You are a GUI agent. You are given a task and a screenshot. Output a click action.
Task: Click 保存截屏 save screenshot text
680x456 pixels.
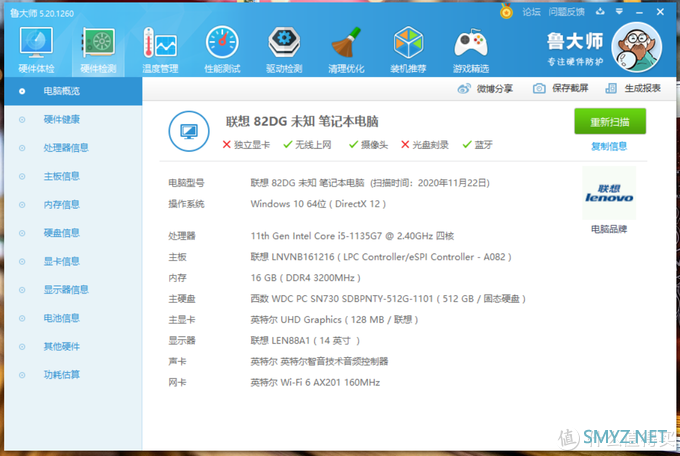[570, 89]
